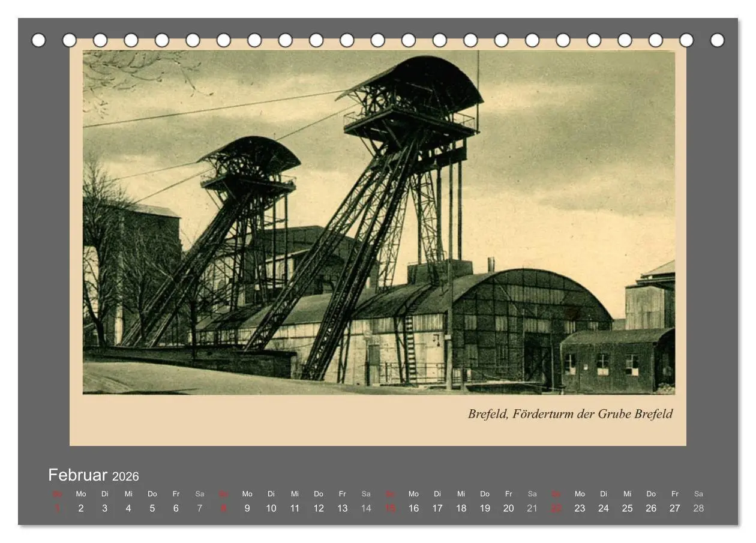Image resolution: width=756 pixels, height=543 pixels.
Task: Pick Friday date 27
Action: 675,508
